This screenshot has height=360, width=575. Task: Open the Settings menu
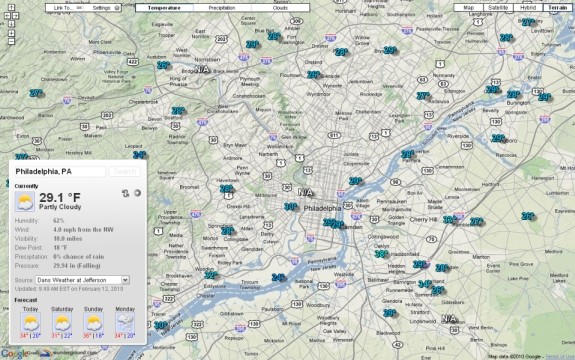104,8
